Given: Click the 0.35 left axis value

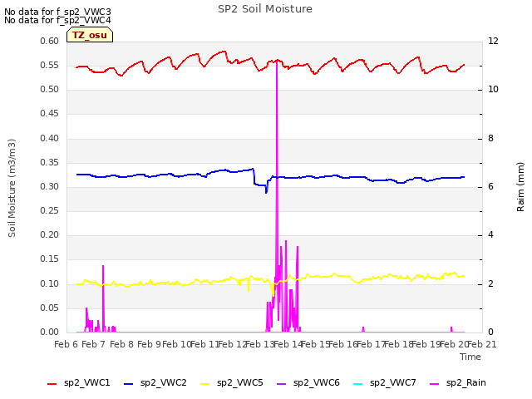Looking at the screenshot, I should pos(50,163).
